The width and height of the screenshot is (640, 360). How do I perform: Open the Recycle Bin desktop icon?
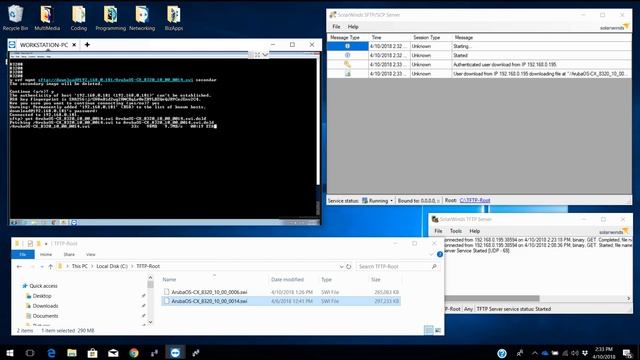[x=15, y=18]
